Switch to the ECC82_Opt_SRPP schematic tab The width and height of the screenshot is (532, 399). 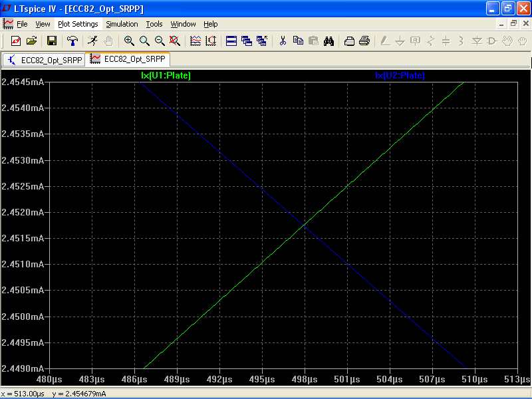[44, 60]
